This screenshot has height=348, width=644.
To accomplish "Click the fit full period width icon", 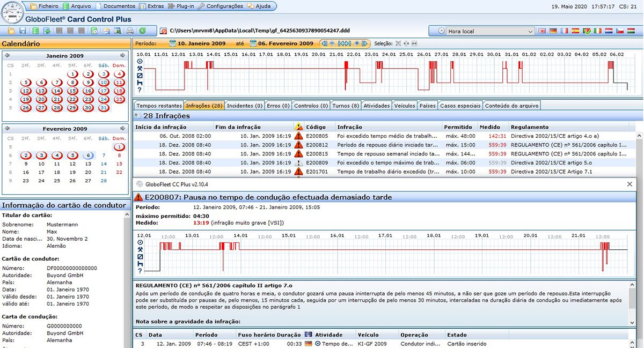I will click(345, 43).
